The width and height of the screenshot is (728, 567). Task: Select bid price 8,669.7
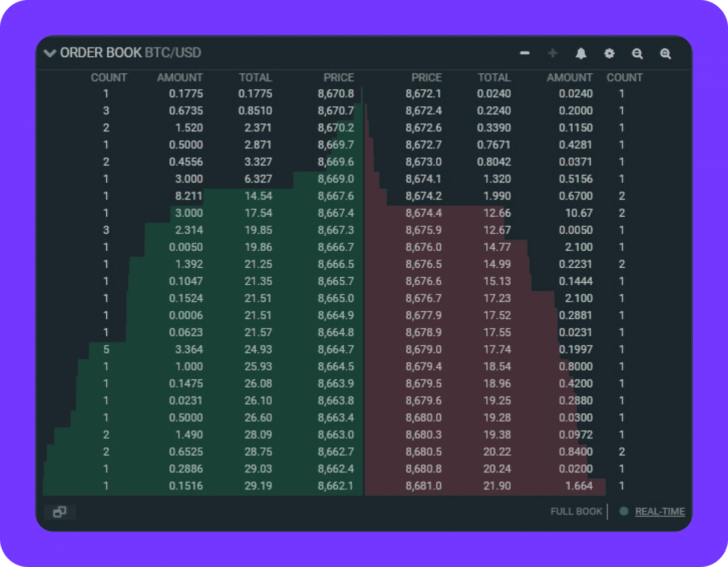pyautogui.click(x=336, y=145)
